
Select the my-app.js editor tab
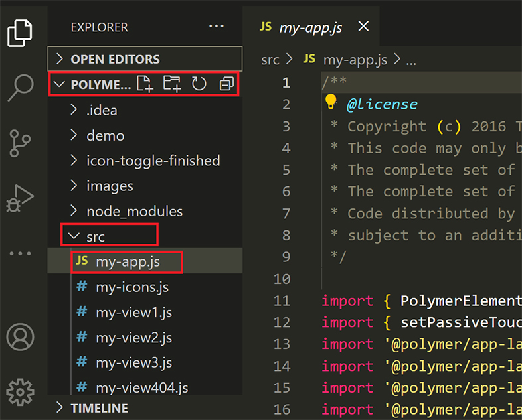pos(311,27)
